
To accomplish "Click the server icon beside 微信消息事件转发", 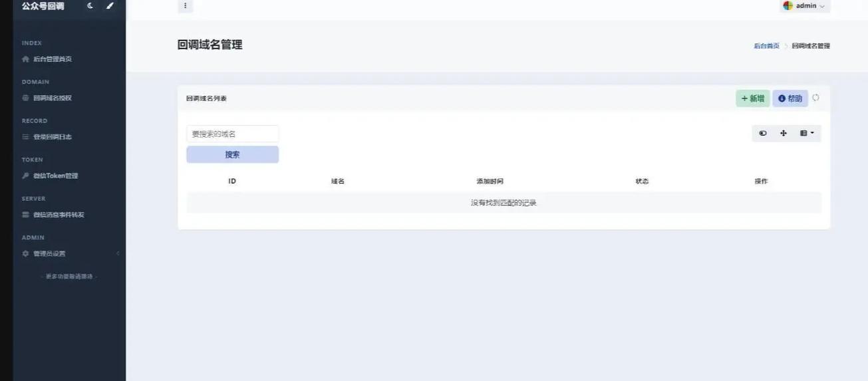I will pyautogui.click(x=25, y=215).
